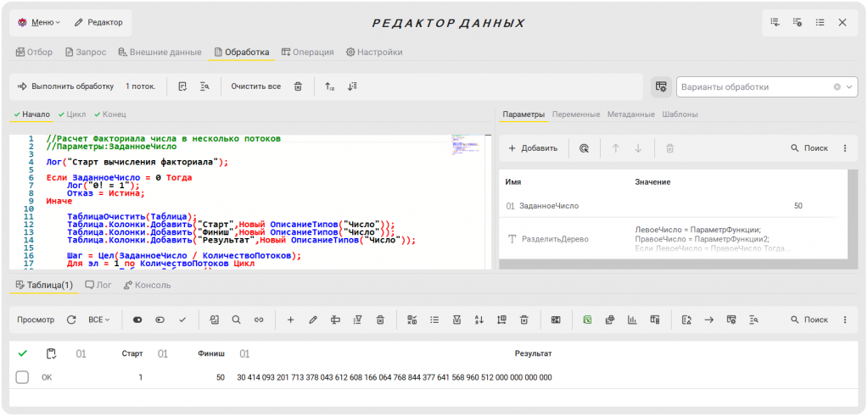The height and width of the screenshot is (417, 868).
Task: Open the Настройки tab
Action: (374, 52)
